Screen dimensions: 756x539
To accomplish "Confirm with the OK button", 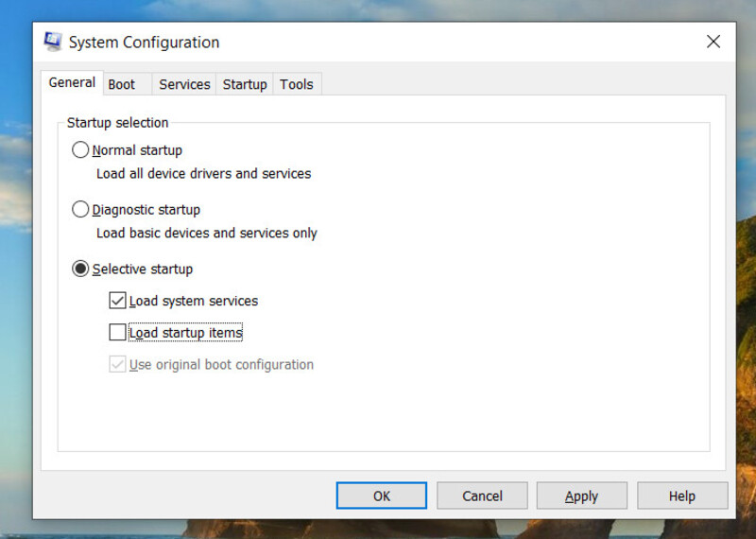I will pos(382,496).
